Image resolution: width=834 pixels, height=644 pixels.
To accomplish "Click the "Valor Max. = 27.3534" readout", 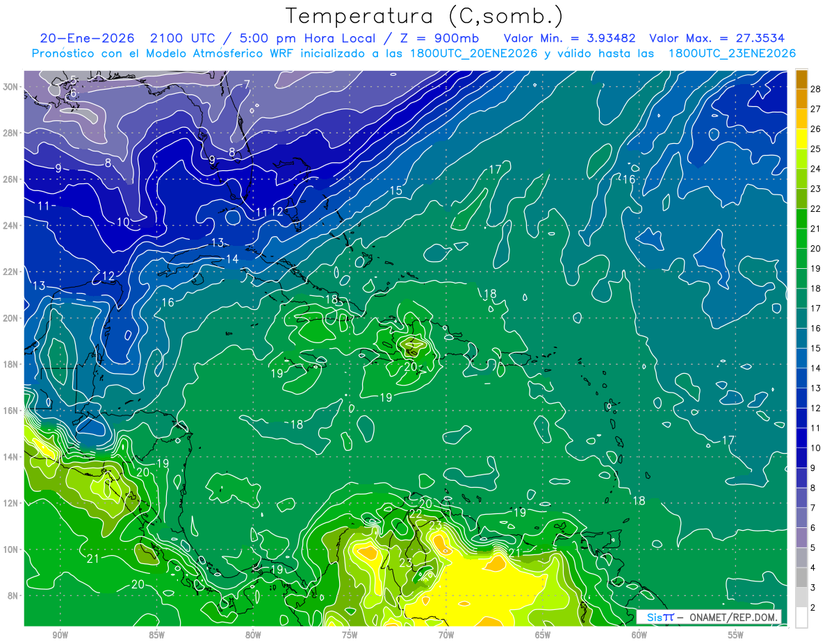I will point(717,38).
